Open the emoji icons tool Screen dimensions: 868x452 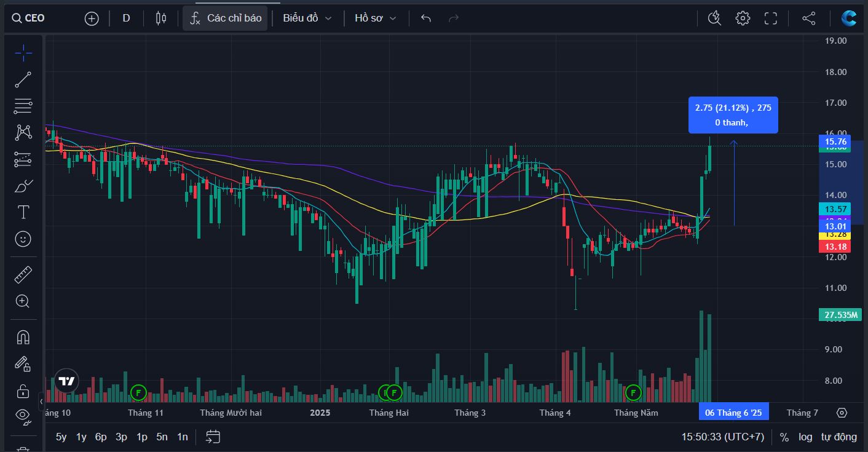pyautogui.click(x=23, y=239)
